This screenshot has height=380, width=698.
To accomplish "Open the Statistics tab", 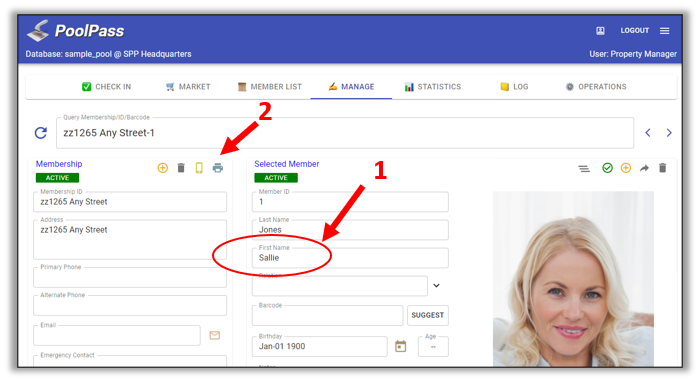I will click(433, 87).
